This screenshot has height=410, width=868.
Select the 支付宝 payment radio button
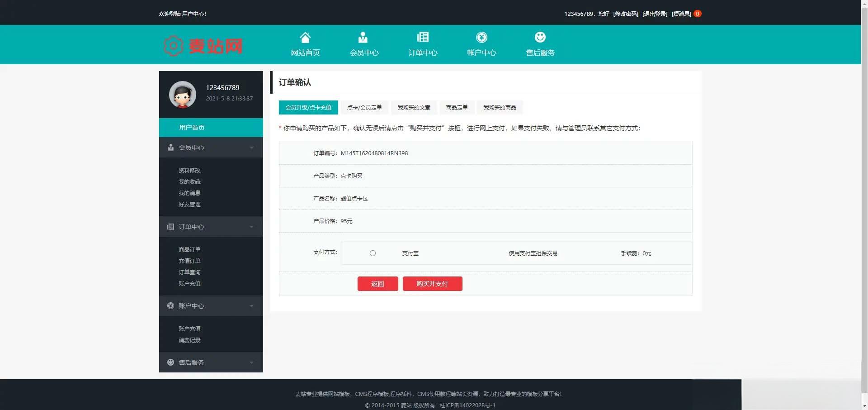(373, 253)
